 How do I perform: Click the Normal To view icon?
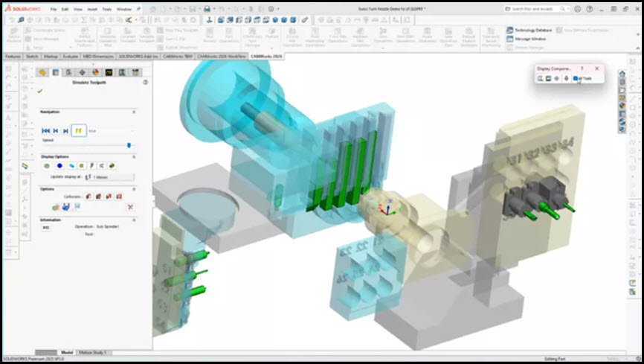pos(210,20)
